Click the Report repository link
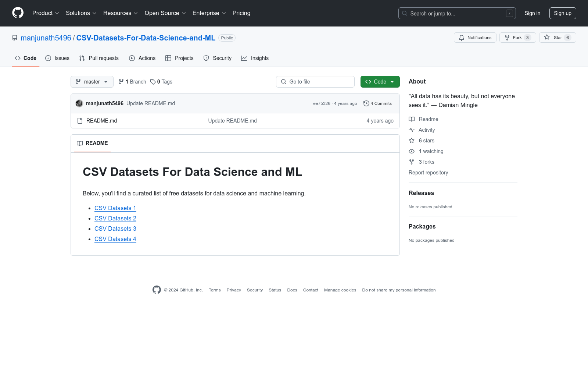 click(x=428, y=173)
